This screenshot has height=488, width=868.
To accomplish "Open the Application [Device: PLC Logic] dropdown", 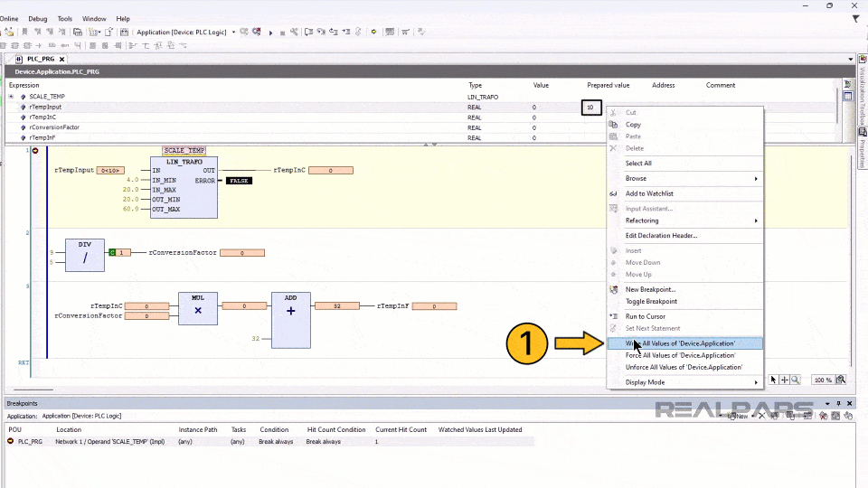I will 233,33.
